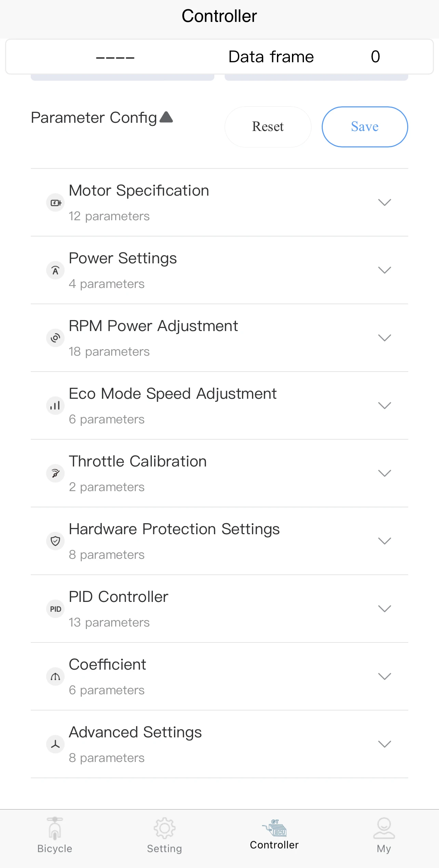
Task: Click the Coefficient icon
Action: tap(55, 676)
